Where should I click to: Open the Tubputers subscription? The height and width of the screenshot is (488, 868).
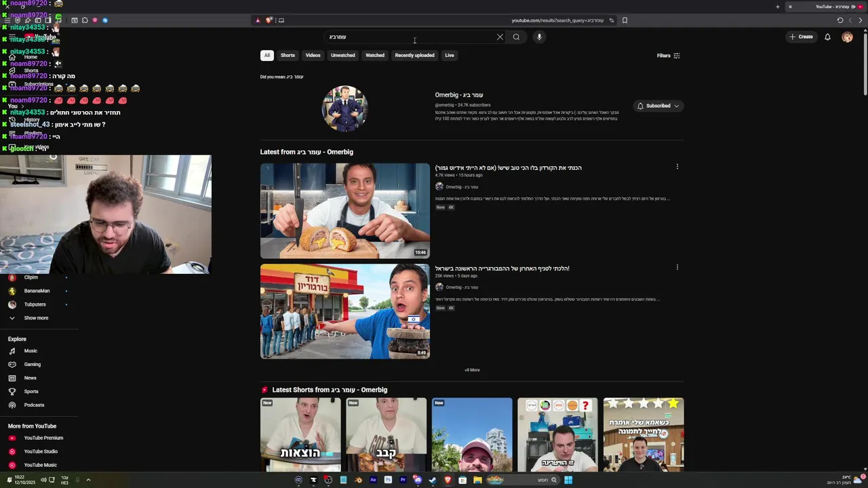click(35, 304)
